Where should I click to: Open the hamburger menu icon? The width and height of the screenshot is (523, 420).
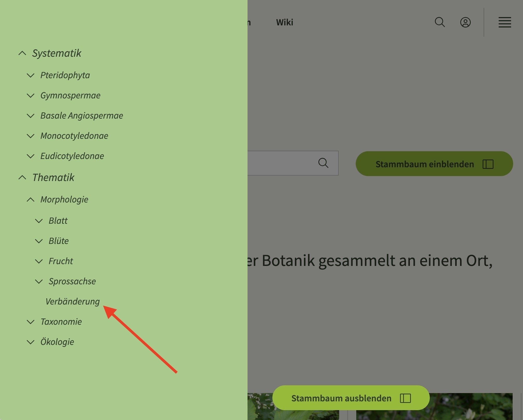(x=505, y=22)
